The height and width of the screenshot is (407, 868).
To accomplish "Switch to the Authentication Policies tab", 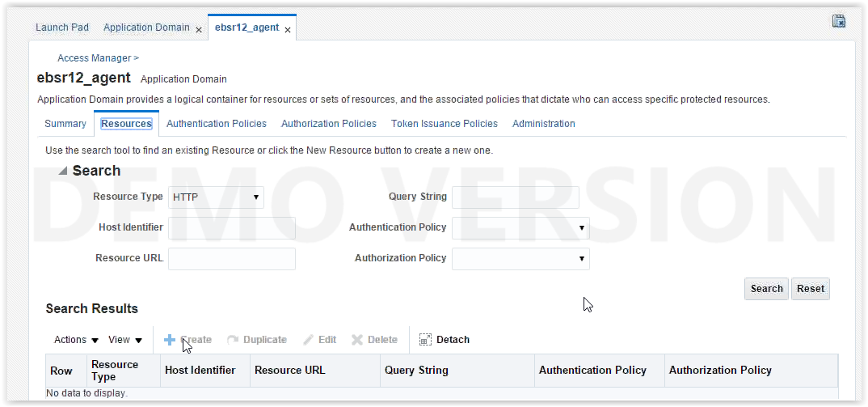I will point(217,124).
